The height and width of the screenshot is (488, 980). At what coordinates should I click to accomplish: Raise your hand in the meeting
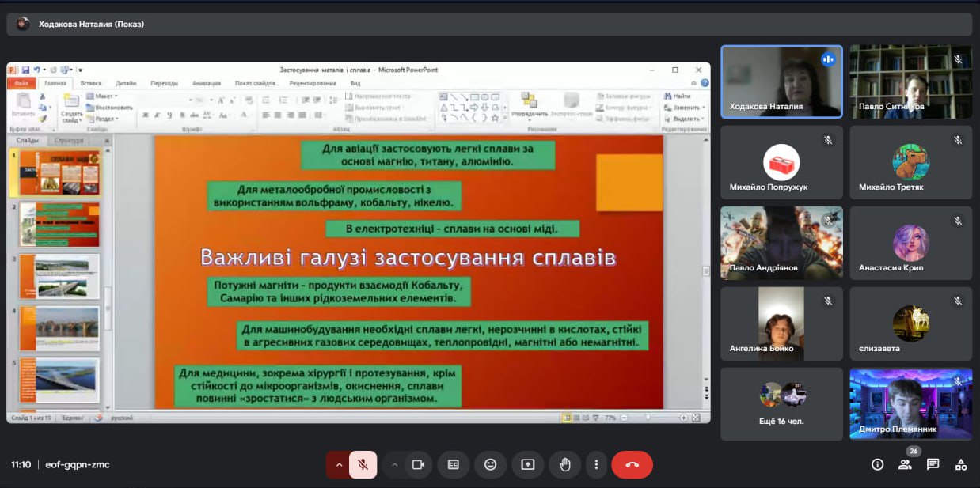564,465
